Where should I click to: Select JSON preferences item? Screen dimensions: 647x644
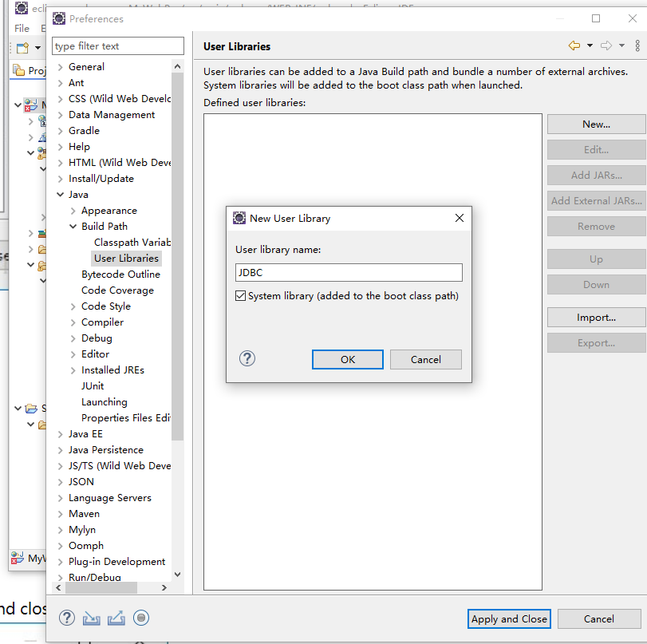[81, 482]
